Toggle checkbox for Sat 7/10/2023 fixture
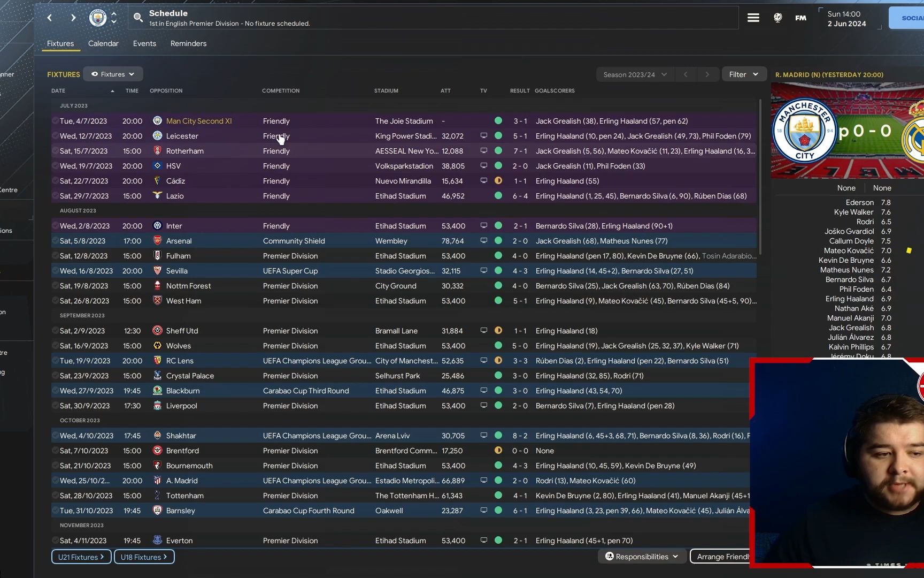 (55, 451)
